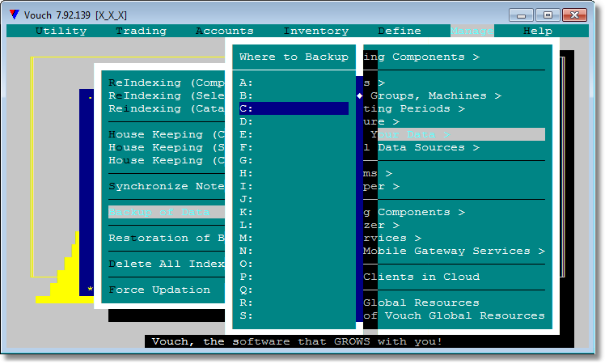Select drive I: as backup destination
Image resolution: width=605 pixels, height=364 pixels.
(x=294, y=186)
